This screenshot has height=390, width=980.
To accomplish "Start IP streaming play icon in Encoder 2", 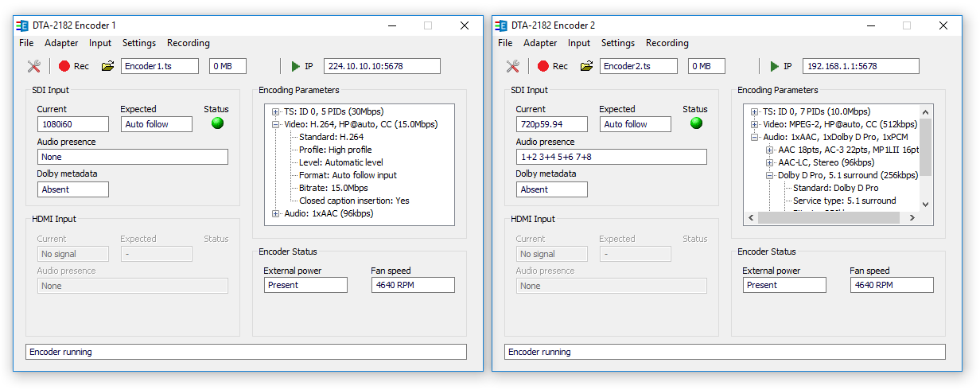I will click(775, 66).
